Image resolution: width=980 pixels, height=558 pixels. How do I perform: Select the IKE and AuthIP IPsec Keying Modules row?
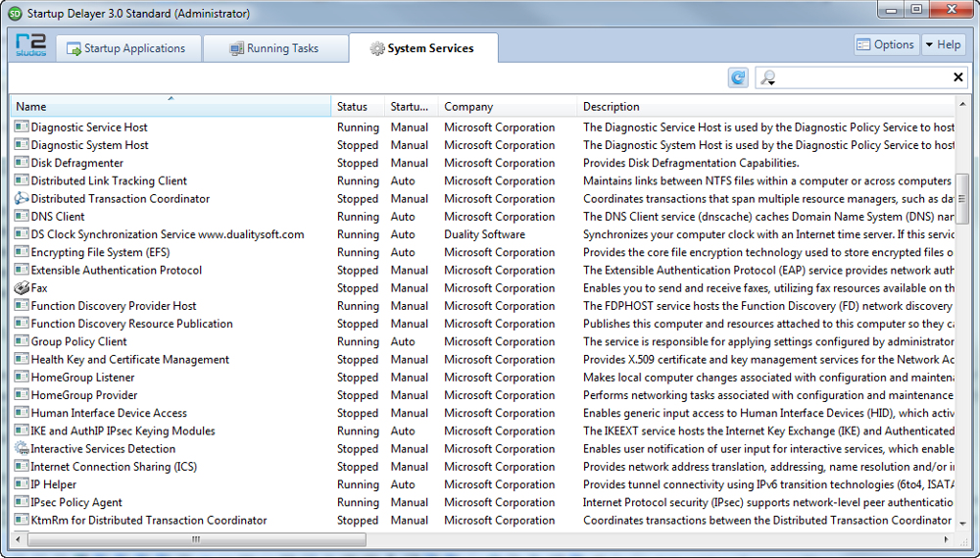483,431
